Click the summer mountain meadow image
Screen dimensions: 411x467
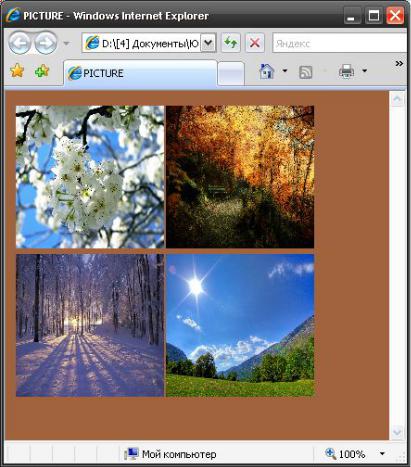(240, 325)
